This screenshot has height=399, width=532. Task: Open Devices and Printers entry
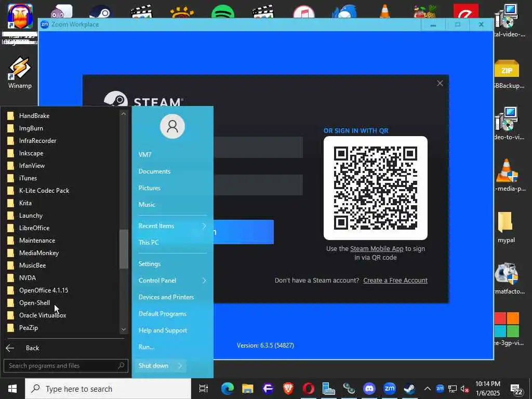[166, 297]
